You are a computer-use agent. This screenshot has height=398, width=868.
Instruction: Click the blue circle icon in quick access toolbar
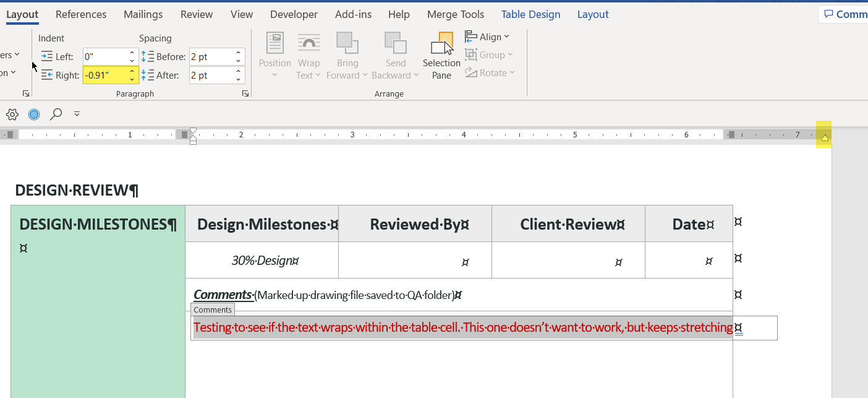pos(34,114)
